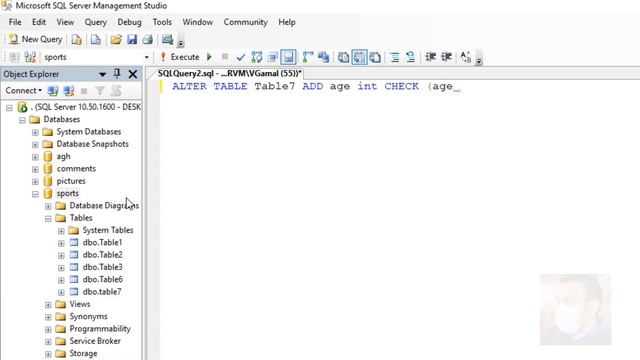Screen dimensions: 640x360
Task: Refresh the Object Explorer tree
Action: pos(116,91)
